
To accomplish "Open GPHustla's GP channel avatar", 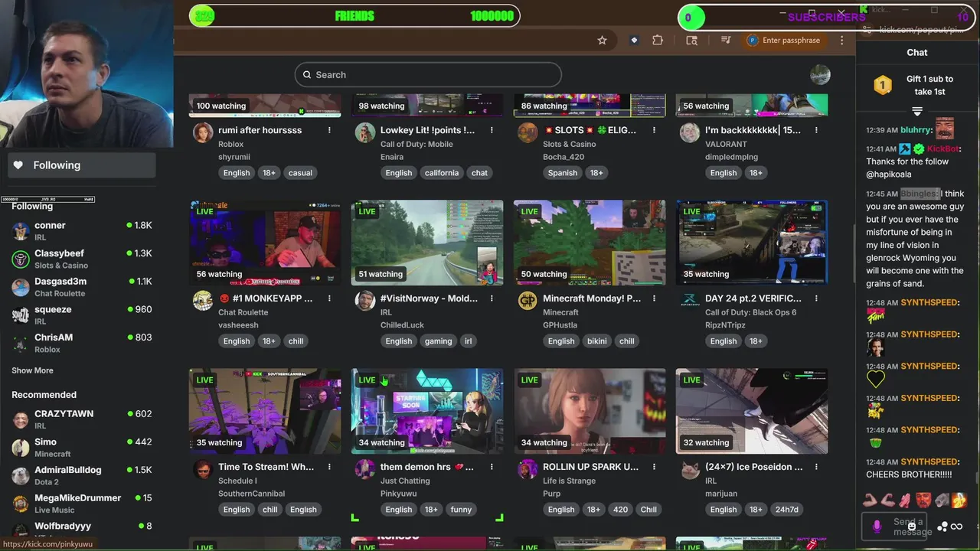I will click(x=528, y=301).
